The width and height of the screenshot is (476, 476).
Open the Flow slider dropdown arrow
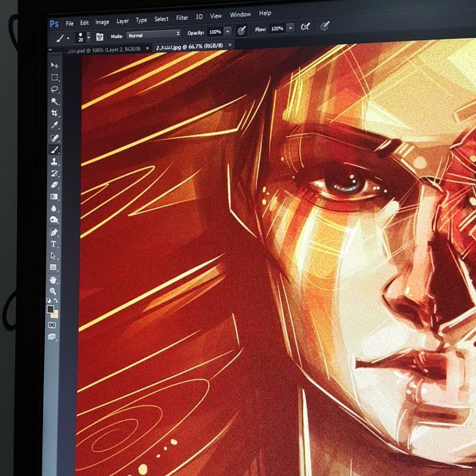point(290,28)
